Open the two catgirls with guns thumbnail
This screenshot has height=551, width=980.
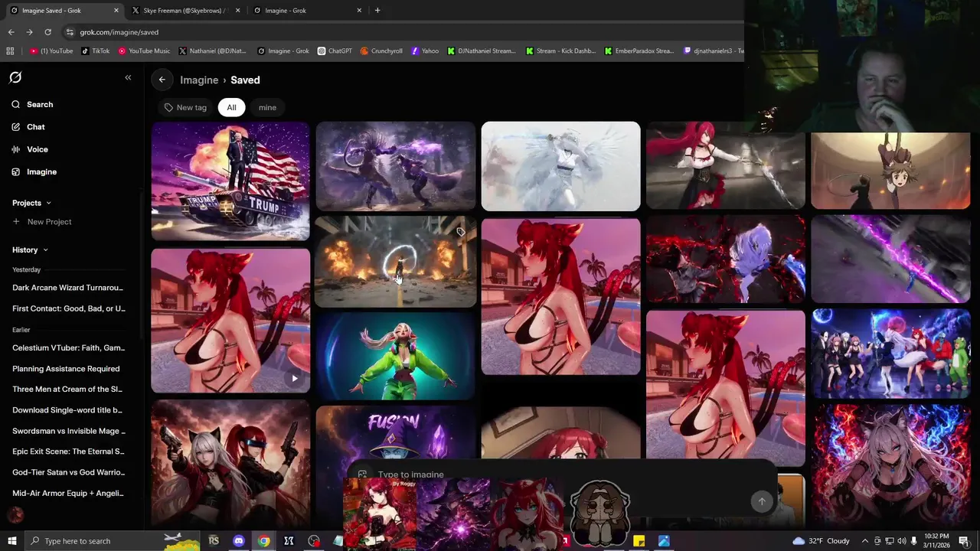pos(230,463)
